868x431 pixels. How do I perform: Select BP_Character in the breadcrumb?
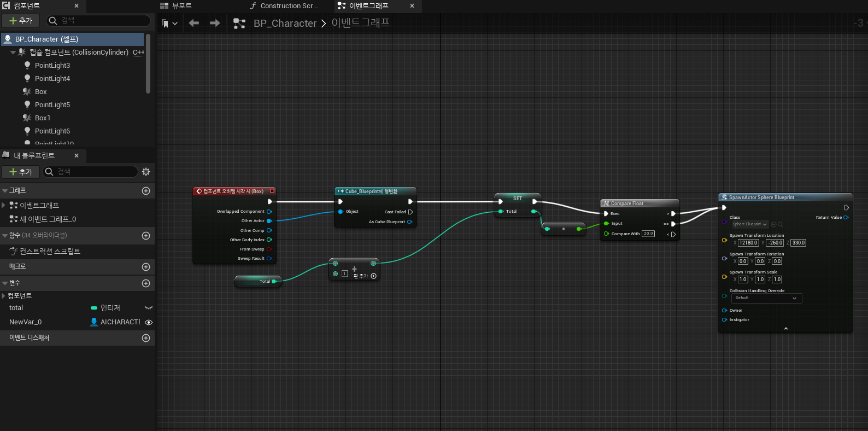(285, 24)
